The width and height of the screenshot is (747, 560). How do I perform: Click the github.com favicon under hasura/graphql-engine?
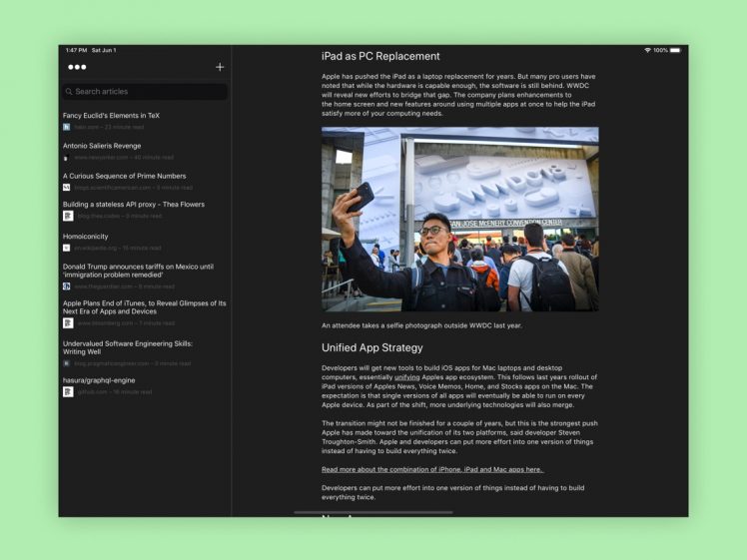[x=67, y=392]
